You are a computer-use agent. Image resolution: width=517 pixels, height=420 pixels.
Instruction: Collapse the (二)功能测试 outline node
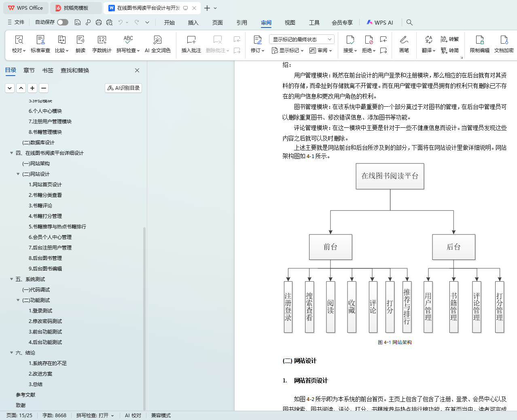point(18,300)
